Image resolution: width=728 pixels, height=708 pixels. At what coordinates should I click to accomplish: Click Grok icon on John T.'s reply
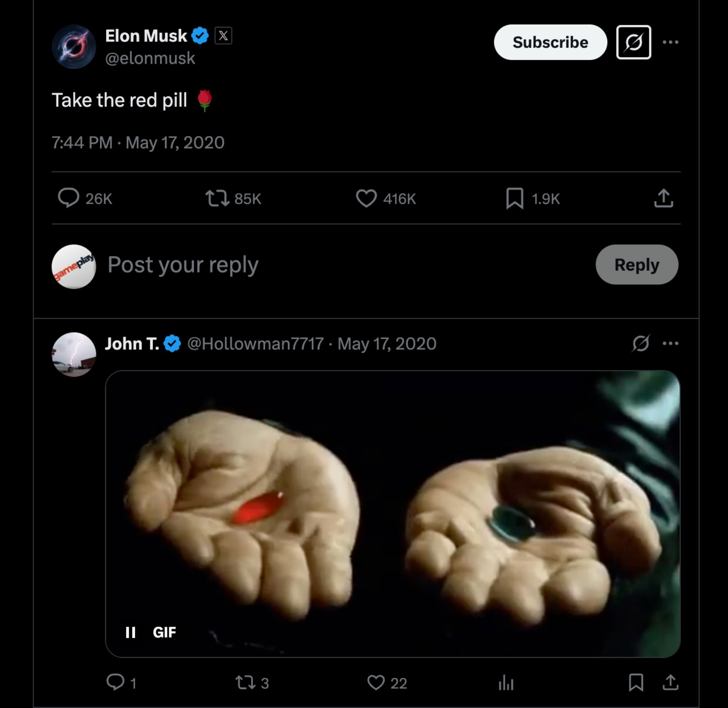[641, 344]
